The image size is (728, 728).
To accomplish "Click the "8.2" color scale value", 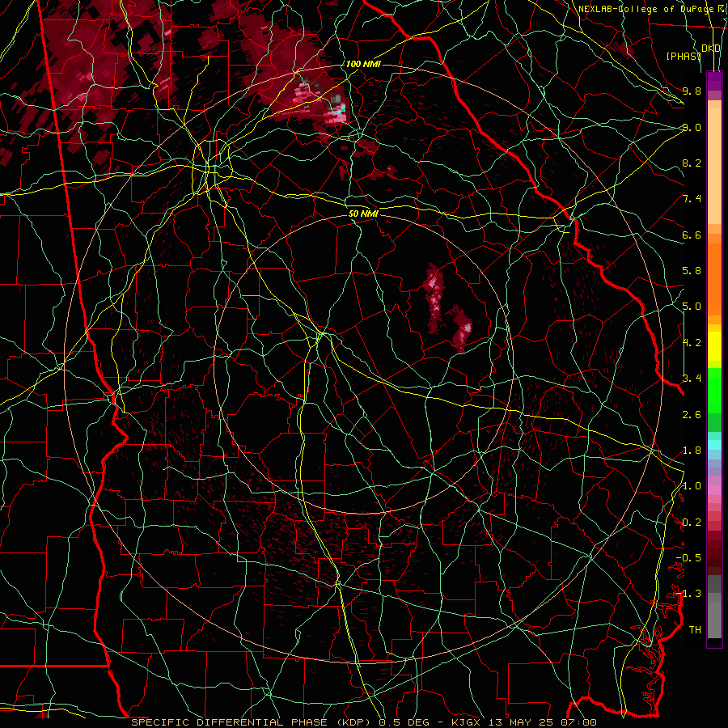I will (692, 163).
